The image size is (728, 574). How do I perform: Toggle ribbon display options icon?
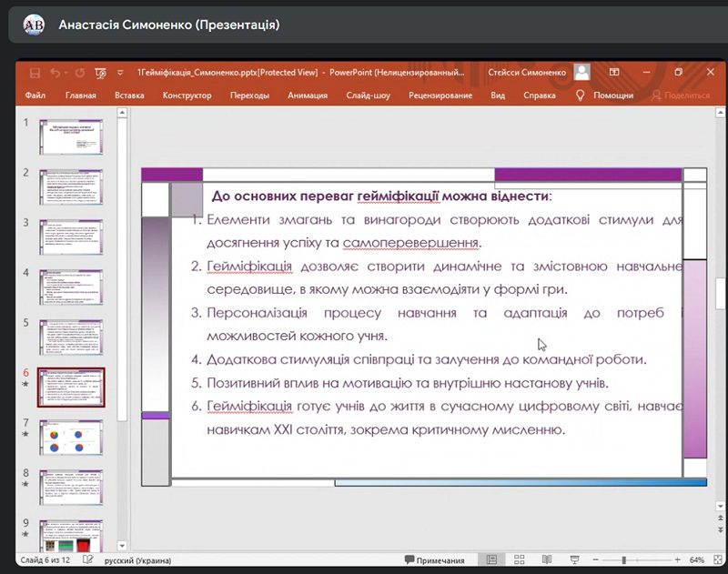click(x=614, y=72)
